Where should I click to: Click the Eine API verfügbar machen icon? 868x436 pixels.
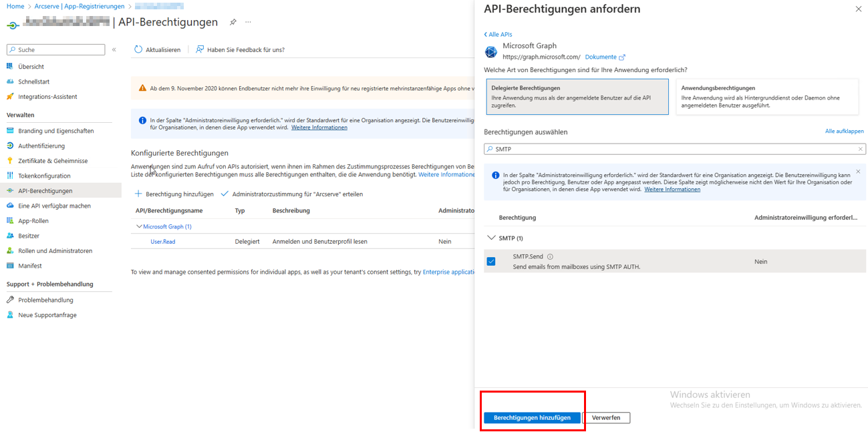pyautogui.click(x=10, y=206)
